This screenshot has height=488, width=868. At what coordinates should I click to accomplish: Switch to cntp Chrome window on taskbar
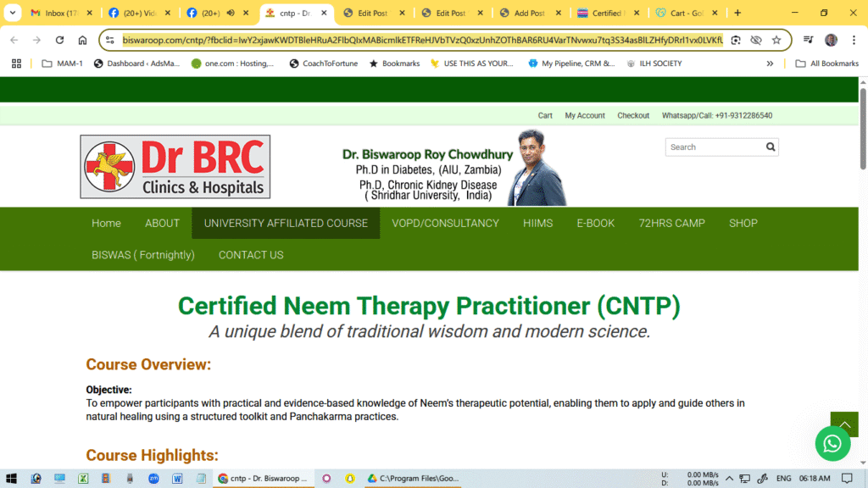[x=264, y=479]
